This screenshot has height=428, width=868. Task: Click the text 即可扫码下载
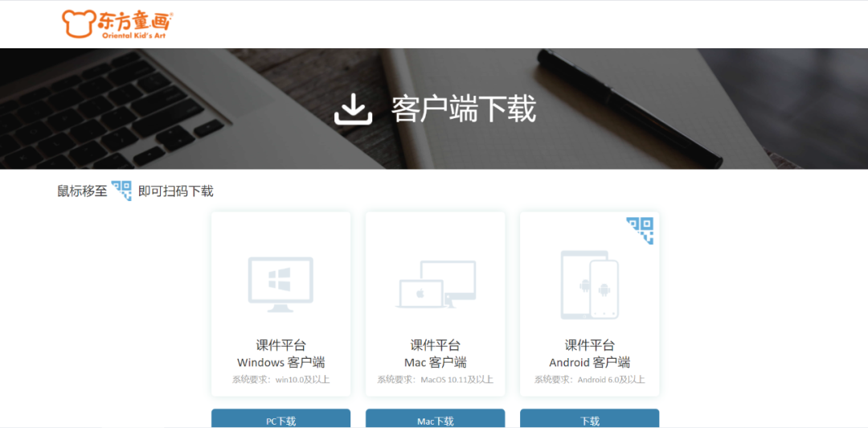(x=175, y=191)
